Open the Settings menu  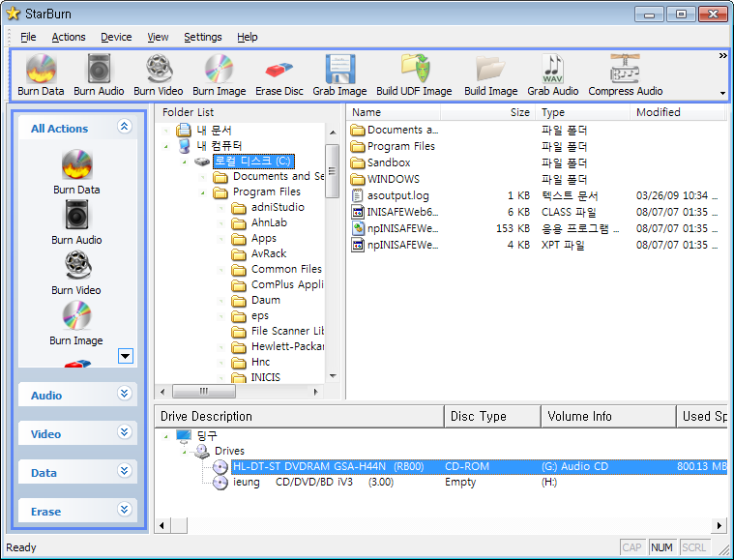203,37
